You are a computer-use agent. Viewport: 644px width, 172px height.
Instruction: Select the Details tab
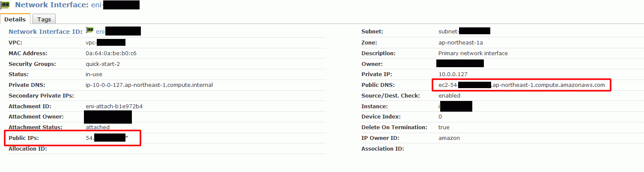coord(15,19)
